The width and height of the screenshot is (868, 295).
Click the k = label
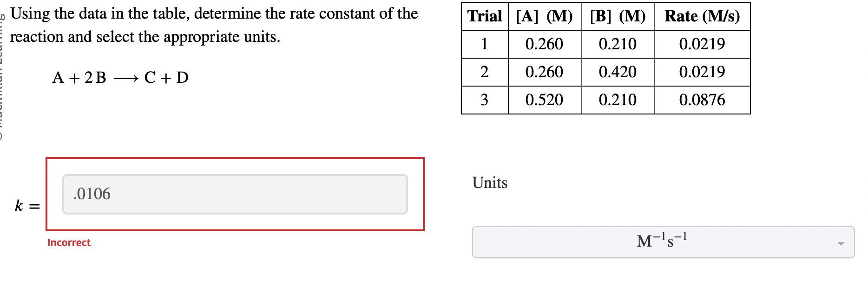point(26,205)
